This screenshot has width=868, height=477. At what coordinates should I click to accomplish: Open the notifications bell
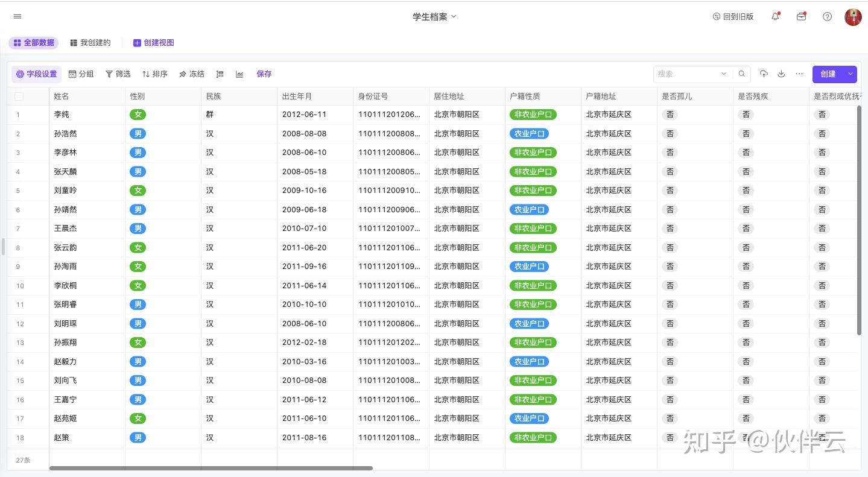tap(776, 16)
